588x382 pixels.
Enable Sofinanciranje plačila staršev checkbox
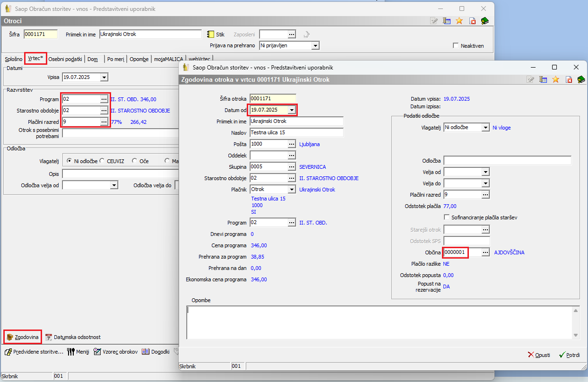(x=447, y=217)
